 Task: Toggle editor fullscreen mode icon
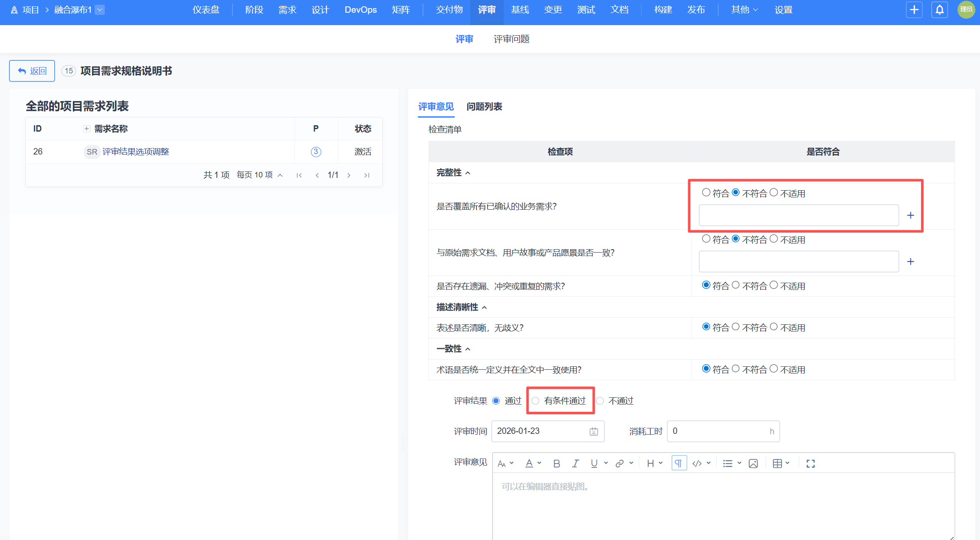(x=810, y=464)
